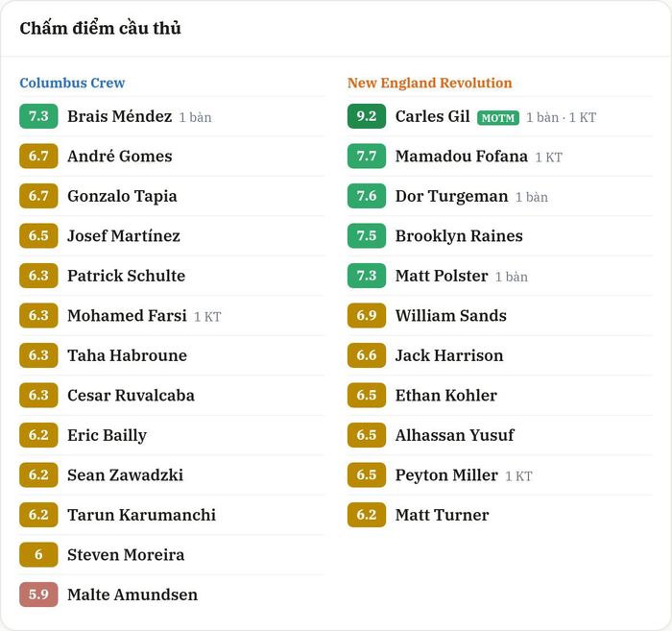Click Steven Moreira's 6 rating badge
The image size is (672, 631).
(x=38, y=555)
